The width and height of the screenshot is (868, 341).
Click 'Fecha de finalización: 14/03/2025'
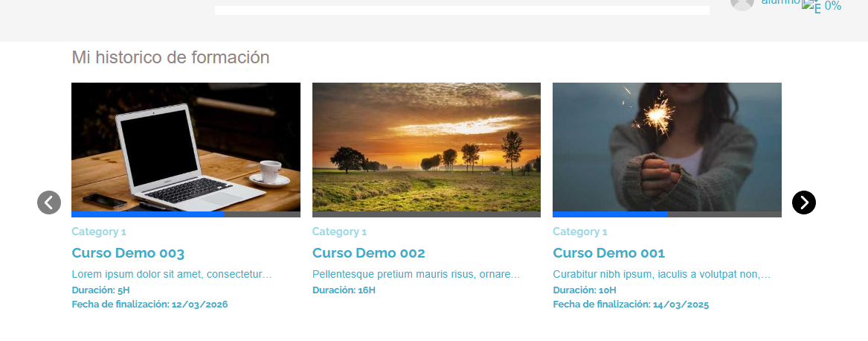631,304
